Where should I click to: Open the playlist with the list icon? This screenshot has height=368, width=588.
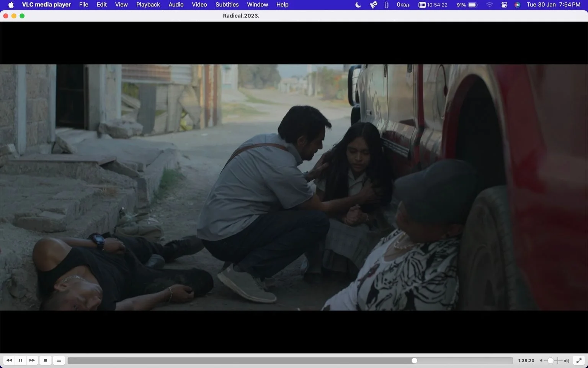coord(59,360)
